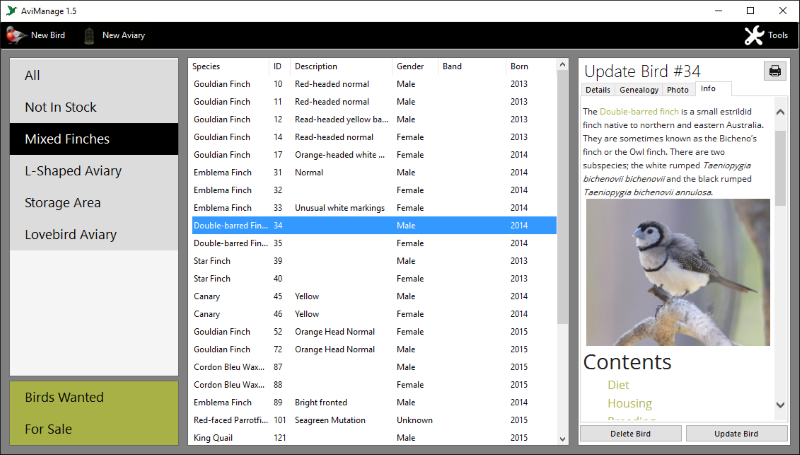Select Gouldian Finch row ID 72
The height and width of the screenshot is (455, 800).
click(x=374, y=349)
